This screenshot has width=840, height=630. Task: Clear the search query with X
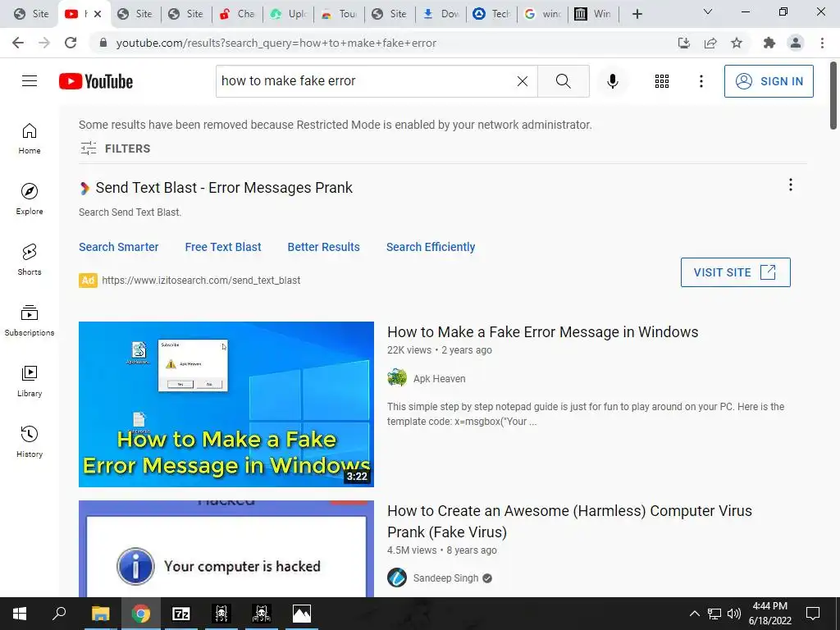[523, 81]
